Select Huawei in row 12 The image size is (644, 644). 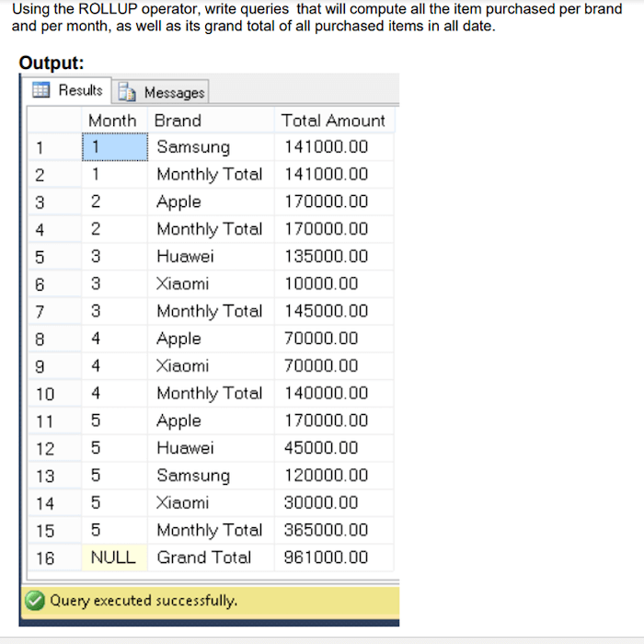click(211, 448)
